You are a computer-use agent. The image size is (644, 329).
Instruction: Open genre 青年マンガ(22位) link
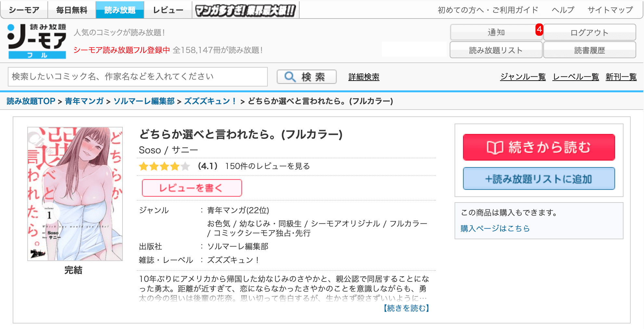click(238, 210)
